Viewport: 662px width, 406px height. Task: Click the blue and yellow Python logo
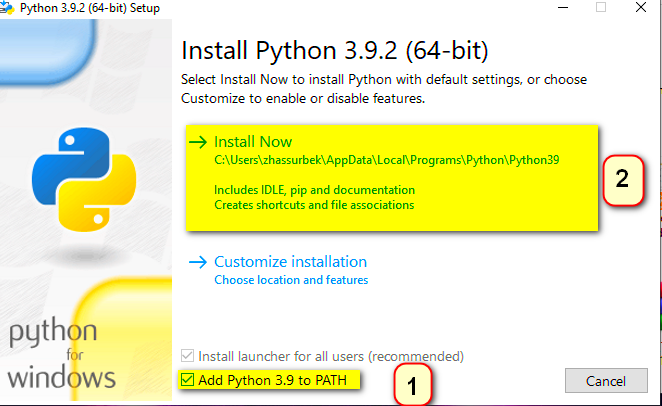click(84, 179)
